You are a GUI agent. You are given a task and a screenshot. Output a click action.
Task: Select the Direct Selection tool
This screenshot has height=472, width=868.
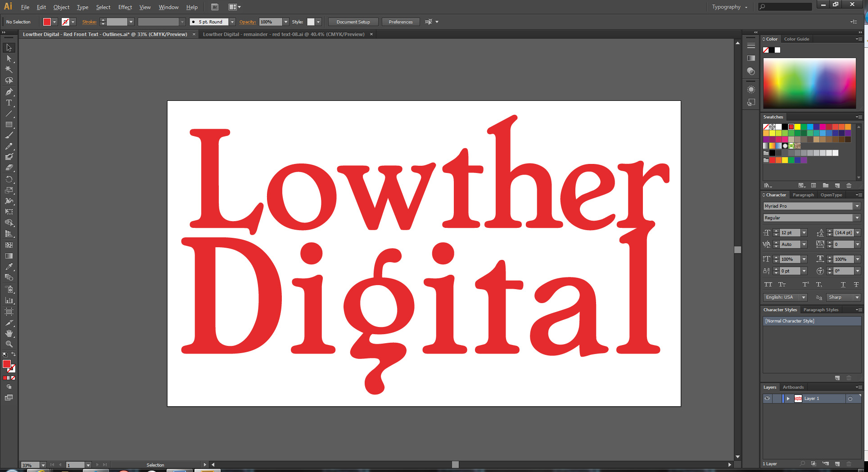[x=9, y=59]
